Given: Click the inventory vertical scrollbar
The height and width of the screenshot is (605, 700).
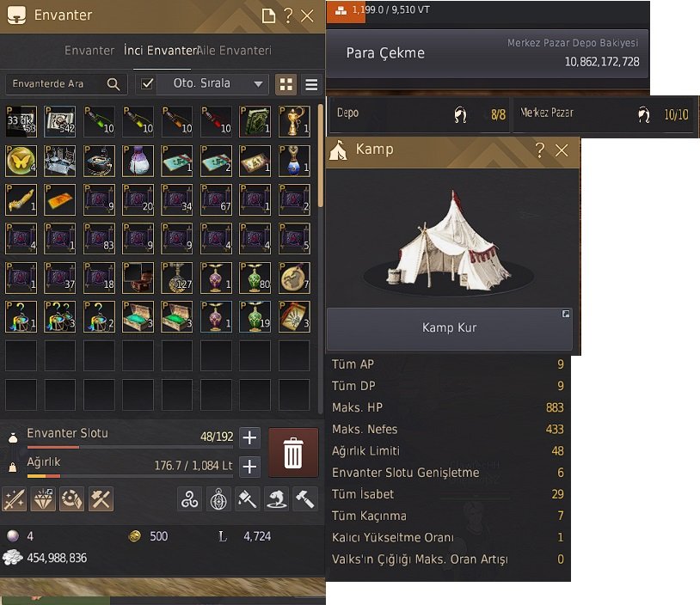Looking at the screenshot, I should point(320,156).
